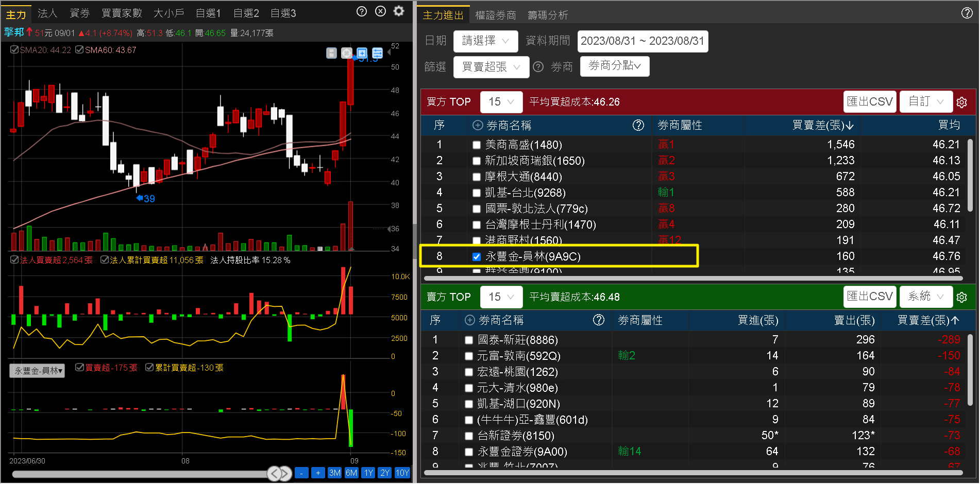Image resolution: width=980 pixels, height=484 pixels.
Task: Export buy-side table with 匯出CSV
Action: (x=870, y=101)
